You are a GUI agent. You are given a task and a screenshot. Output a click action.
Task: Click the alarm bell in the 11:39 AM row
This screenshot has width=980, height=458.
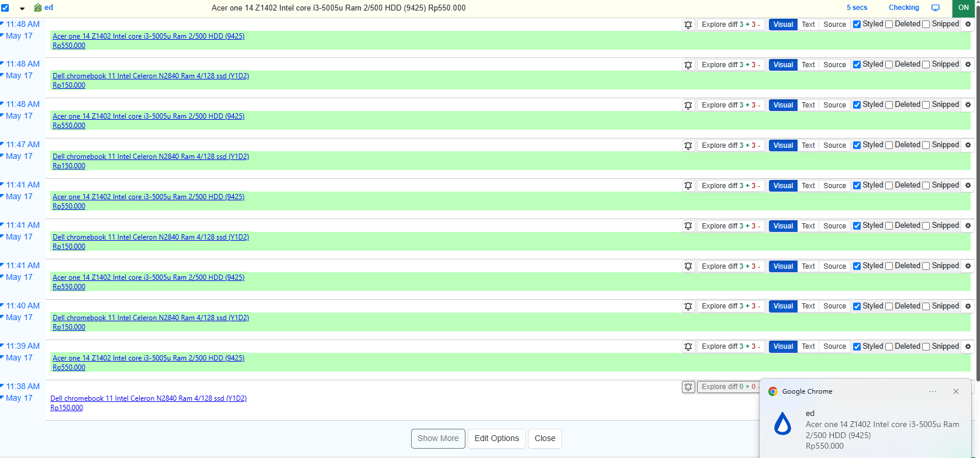(x=688, y=346)
